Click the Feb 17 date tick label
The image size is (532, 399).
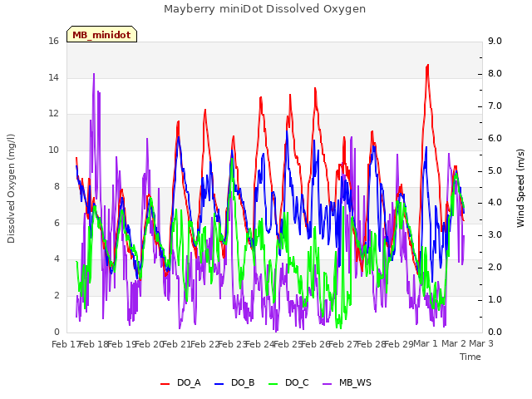pos(66,344)
